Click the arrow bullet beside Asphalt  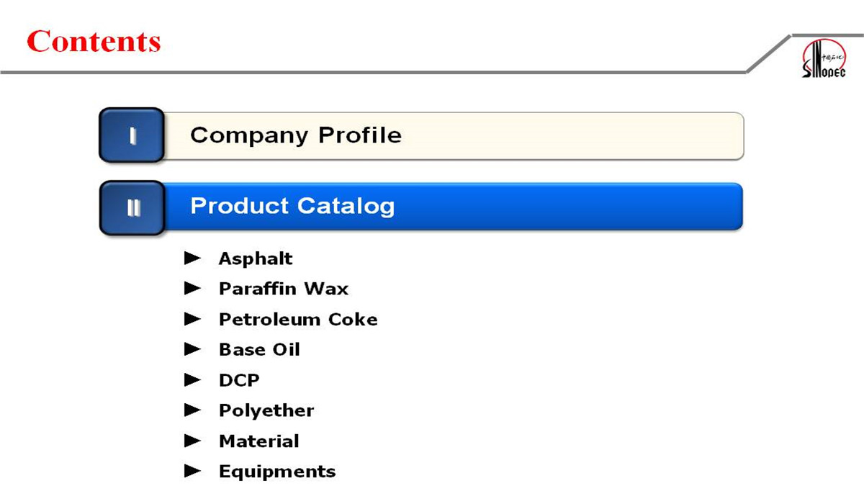[x=192, y=258]
